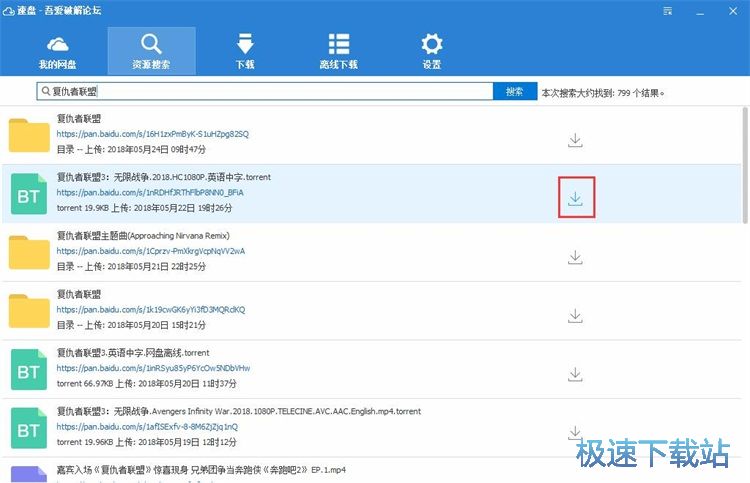Screen dimensions: 750x483
Task: Select text torrent 19.9KB 上传 05月22日
Action: point(144,208)
